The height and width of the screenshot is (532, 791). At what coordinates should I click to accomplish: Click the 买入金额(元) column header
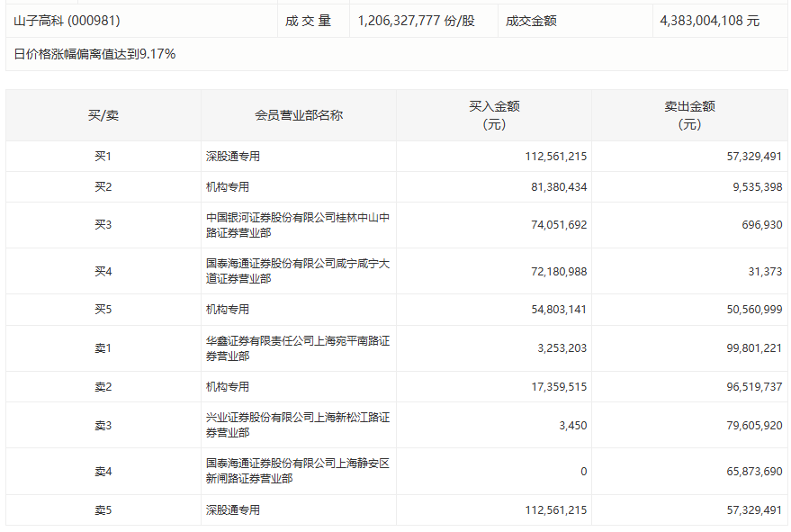[x=494, y=115]
